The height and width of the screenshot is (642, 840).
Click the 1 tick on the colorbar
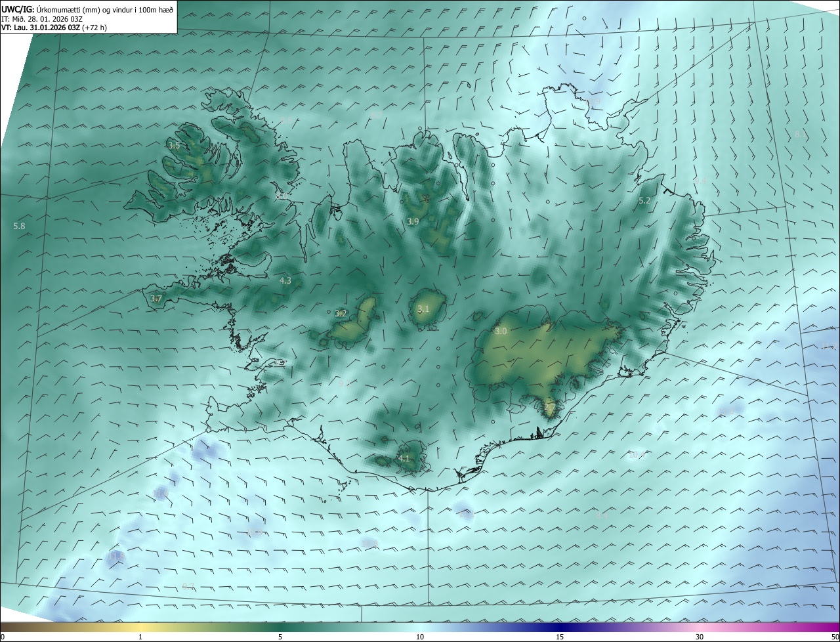(x=140, y=637)
